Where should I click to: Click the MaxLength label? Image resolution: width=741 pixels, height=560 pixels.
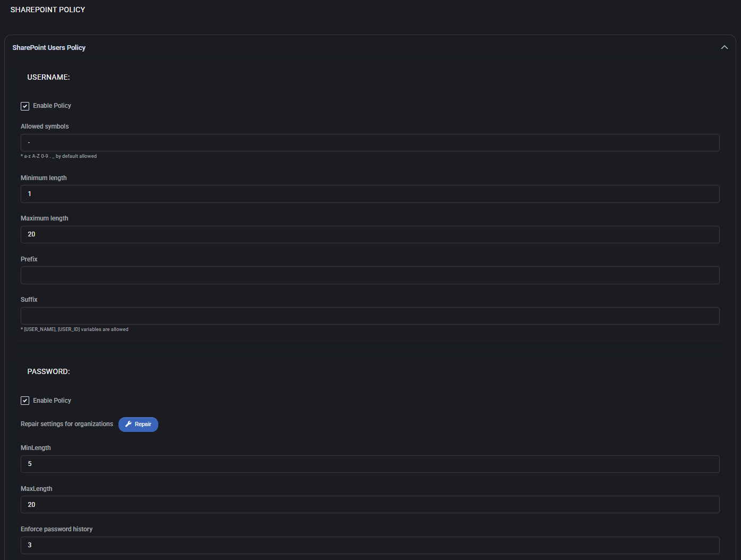pyautogui.click(x=37, y=489)
